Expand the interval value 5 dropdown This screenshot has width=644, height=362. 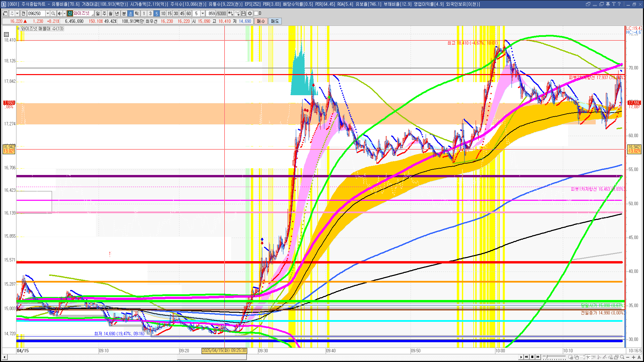tap(203, 13)
